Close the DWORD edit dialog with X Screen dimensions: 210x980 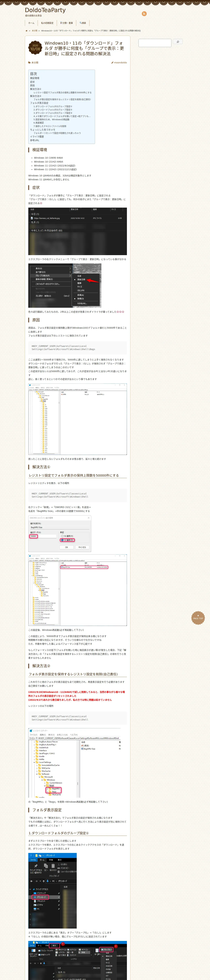tap(89, 518)
